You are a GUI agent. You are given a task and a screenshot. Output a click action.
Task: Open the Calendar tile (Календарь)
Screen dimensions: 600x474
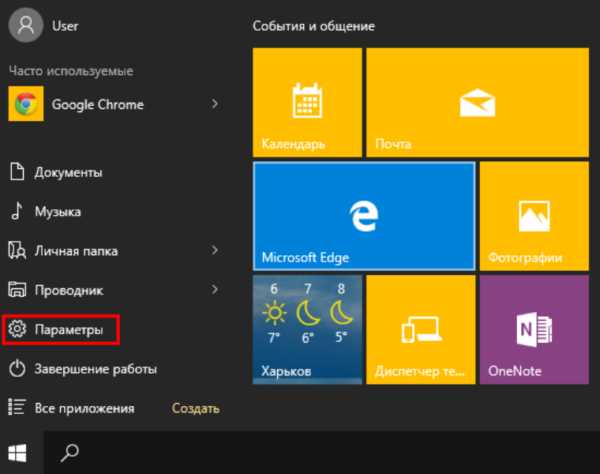pos(307,102)
